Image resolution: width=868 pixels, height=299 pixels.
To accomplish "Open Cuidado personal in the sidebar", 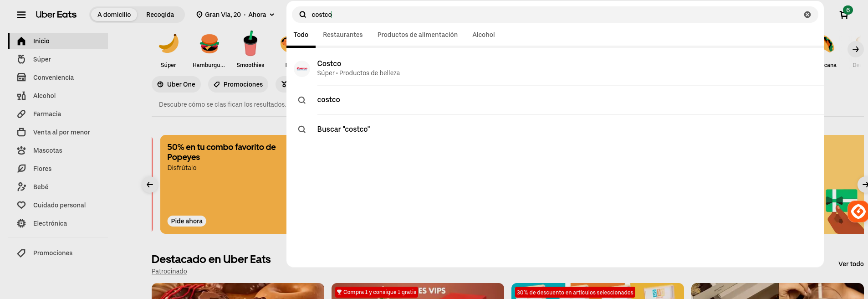I will (58, 205).
